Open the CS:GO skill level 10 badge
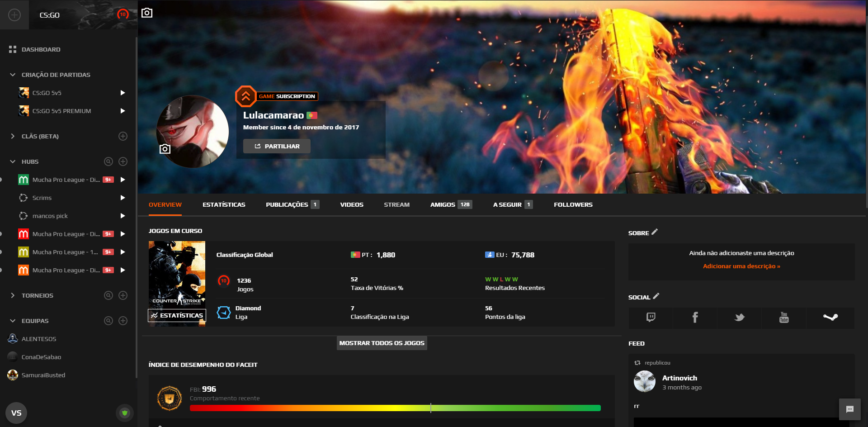Viewport: 868px width, 427px height. click(123, 14)
